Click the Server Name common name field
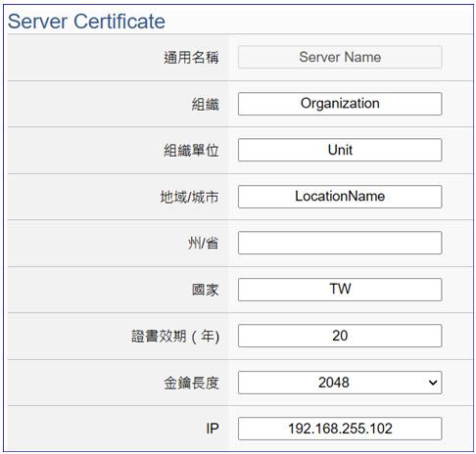This screenshot has width=476, height=454. click(340, 57)
